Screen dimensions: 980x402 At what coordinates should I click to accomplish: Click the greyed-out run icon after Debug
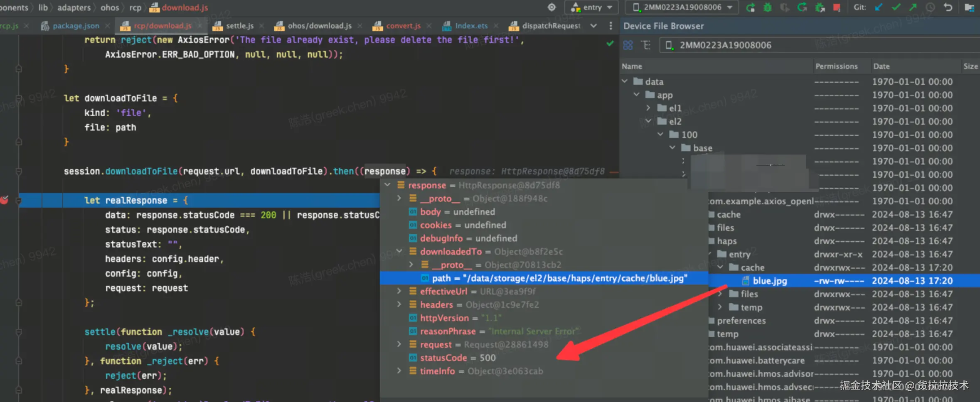point(785,7)
